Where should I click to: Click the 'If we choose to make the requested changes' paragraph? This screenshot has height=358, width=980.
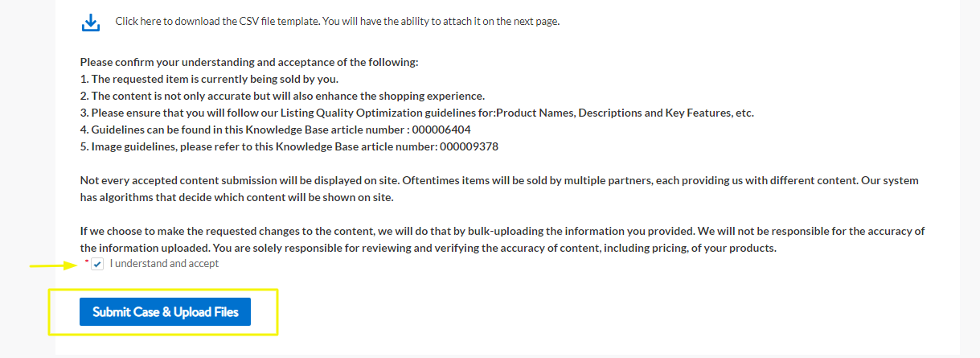[502, 240]
